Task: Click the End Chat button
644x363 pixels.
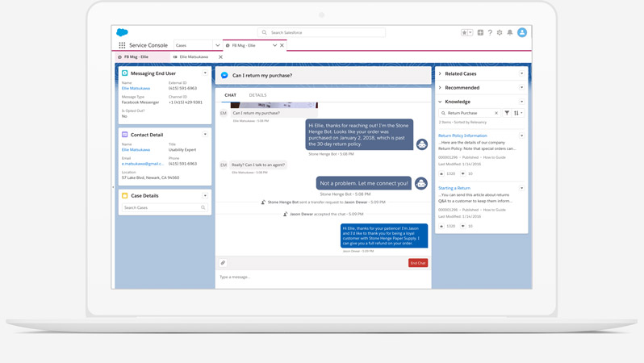Action: tap(417, 263)
